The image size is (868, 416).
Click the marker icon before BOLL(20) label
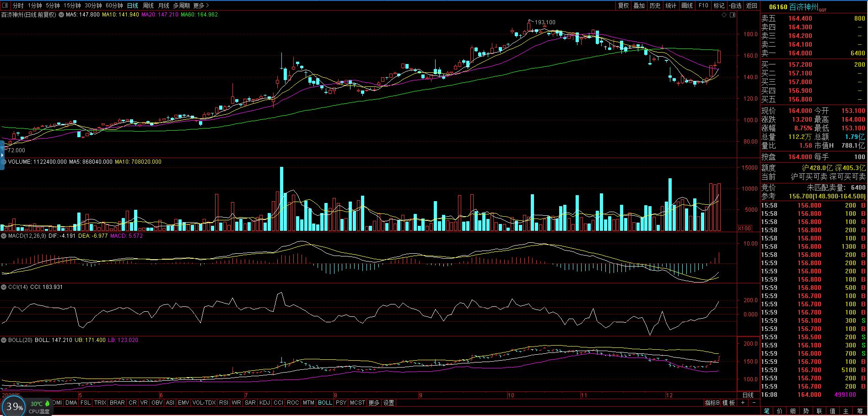4,340
